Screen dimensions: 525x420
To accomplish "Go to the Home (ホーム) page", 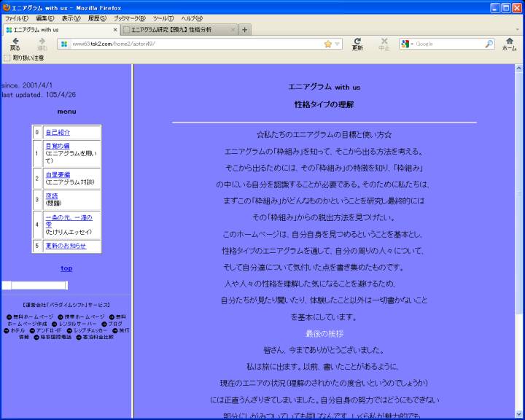I will tap(509, 44).
